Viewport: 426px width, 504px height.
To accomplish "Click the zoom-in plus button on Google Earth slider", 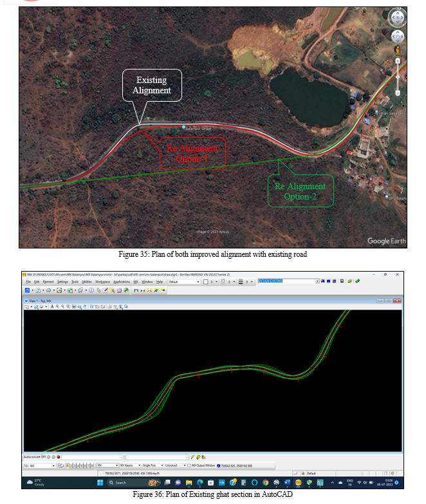I will pos(398,61).
